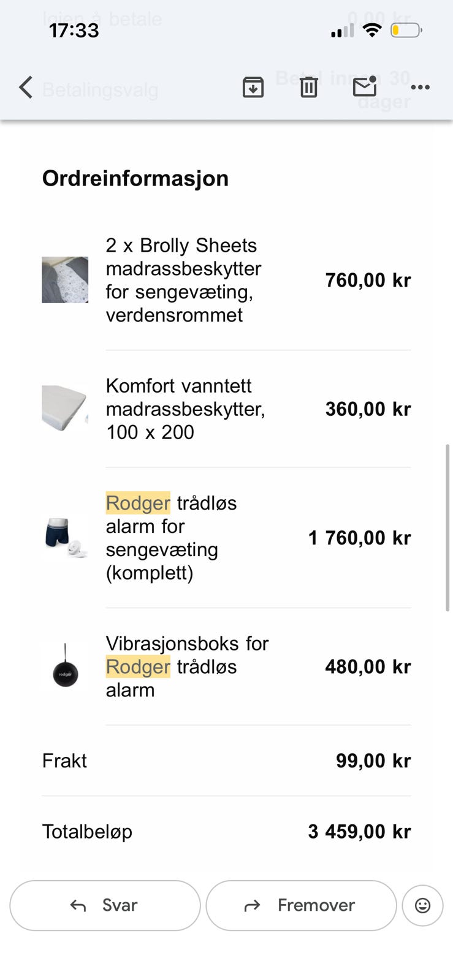Add an emoji reaction with the smiley icon
The height and width of the screenshot is (980, 453).
pyautogui.click(x=422, y=905)
